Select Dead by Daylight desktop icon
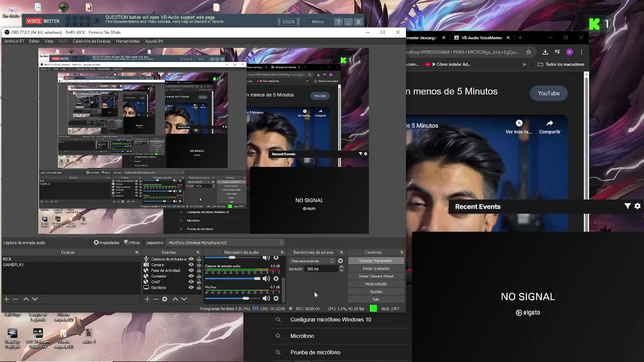The image size is (644, 362). coord(13,338)
